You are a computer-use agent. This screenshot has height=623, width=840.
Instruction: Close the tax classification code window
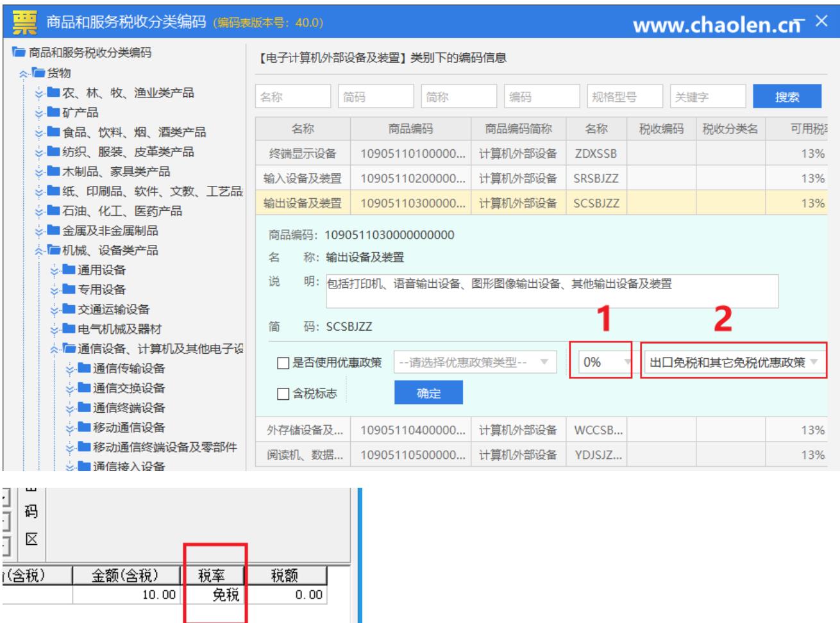point(821,21)
